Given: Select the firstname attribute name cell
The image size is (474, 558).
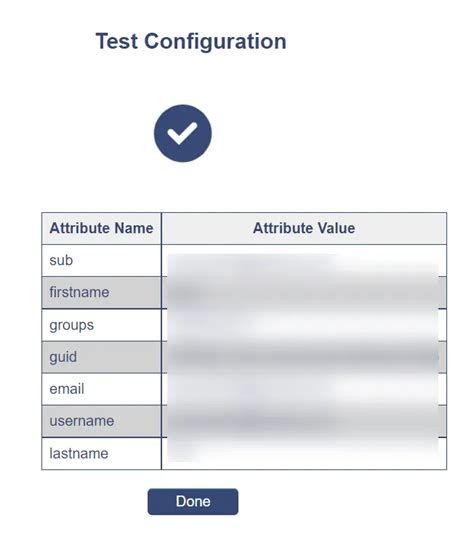Looking at the screenshot, I should coord(101,293).
